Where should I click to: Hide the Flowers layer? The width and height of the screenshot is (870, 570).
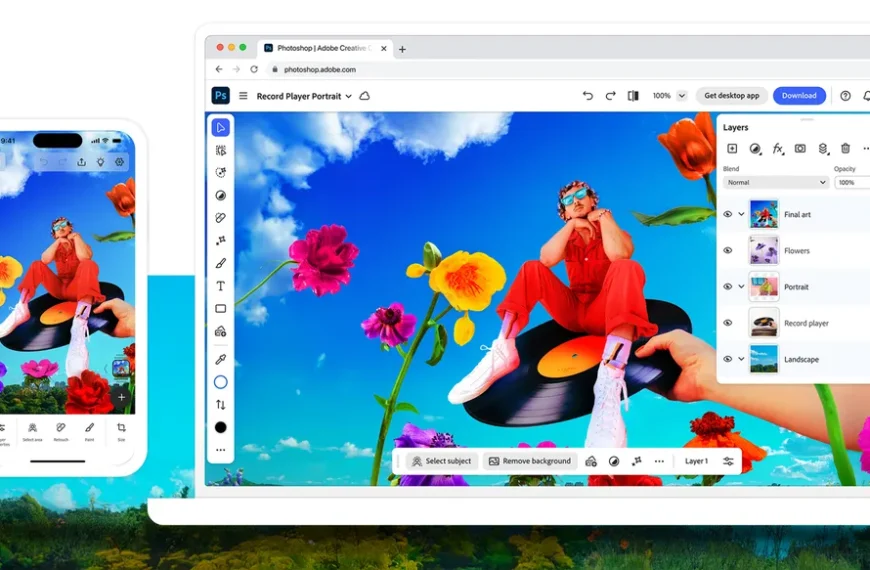727,250
